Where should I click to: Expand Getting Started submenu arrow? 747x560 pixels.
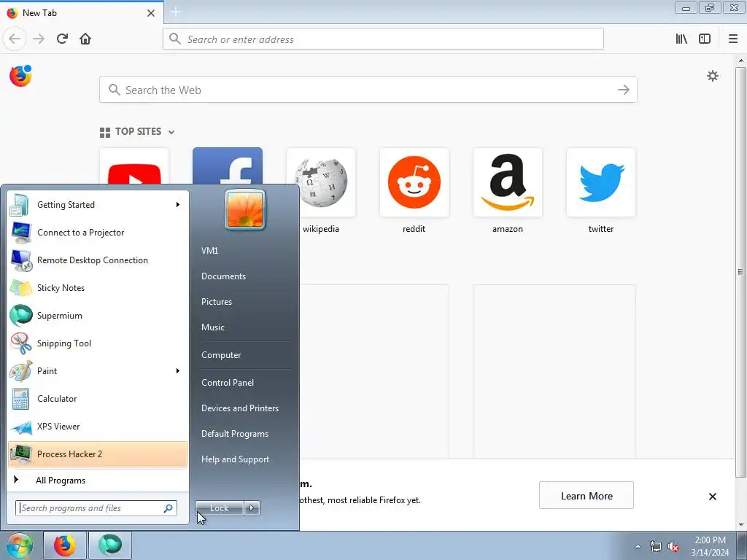pyautogui.click(x=178, y=205)
